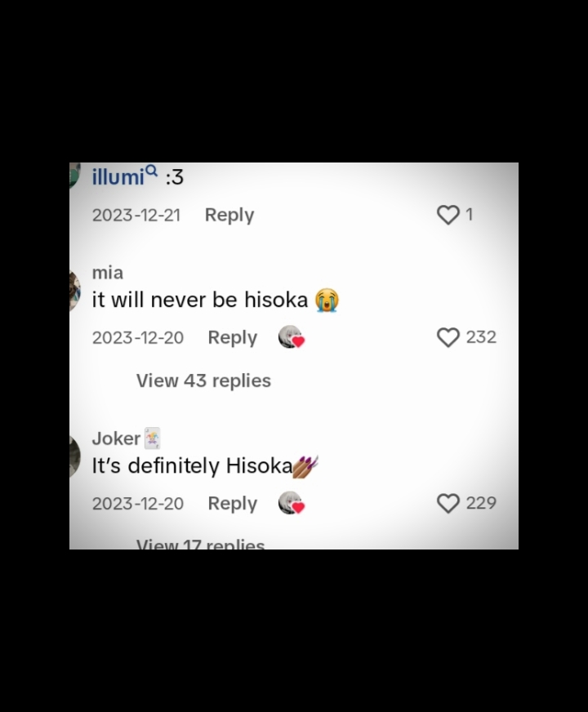Open illumi's profile via blue username
This screenshot has height=712, width=588.
pyautogui.click(x=118, y=176)
